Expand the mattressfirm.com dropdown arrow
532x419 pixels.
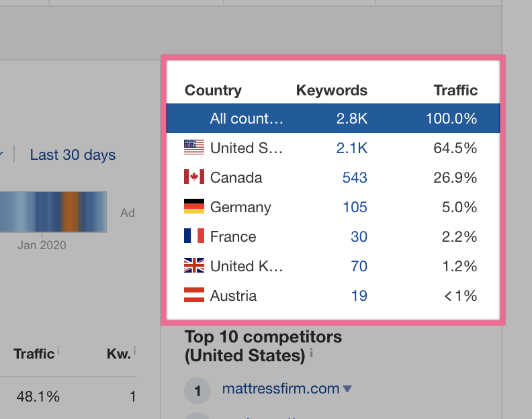click(347, 389)
